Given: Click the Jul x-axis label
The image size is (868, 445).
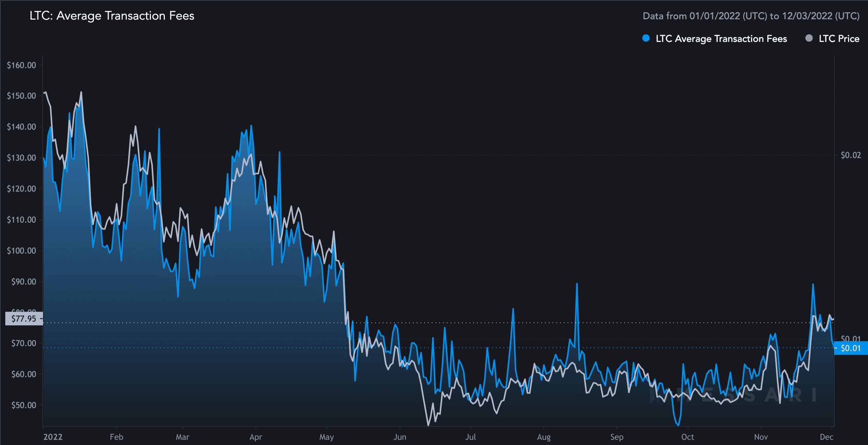Looking at the screenshot, I should (471, 437).
